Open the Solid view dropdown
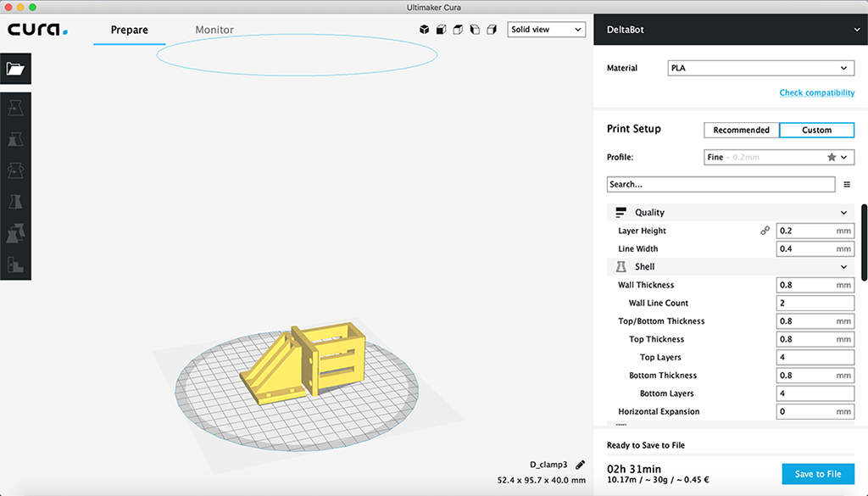The image size is (868, 496). [x=547, y=30]
